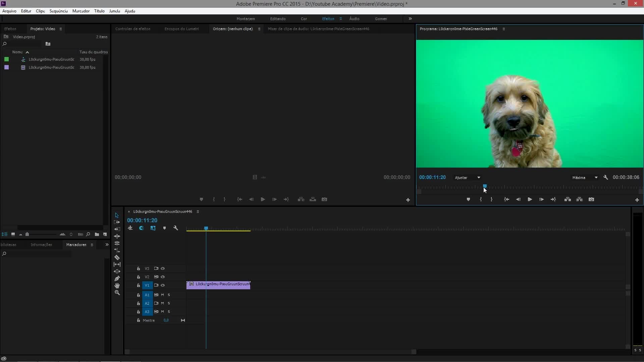Viewport: 644px width, 362px height.
Task: Toggle V3 track output eye
Action: coord(163,268)
